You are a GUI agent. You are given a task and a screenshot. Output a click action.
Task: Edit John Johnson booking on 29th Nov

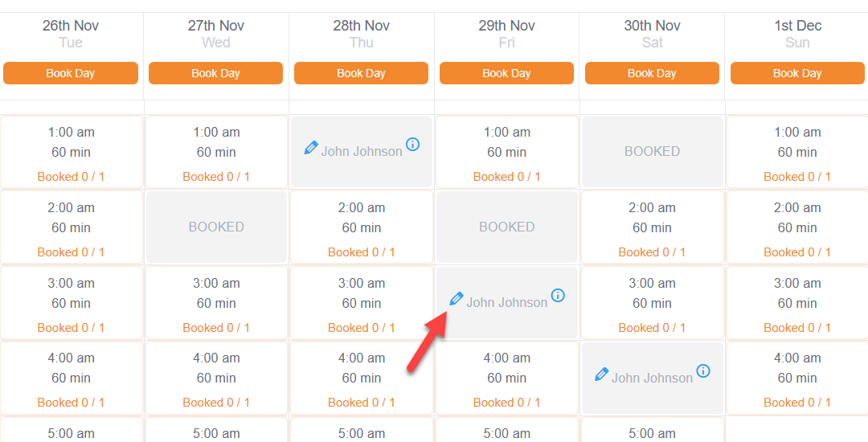[x=457, y=299]
